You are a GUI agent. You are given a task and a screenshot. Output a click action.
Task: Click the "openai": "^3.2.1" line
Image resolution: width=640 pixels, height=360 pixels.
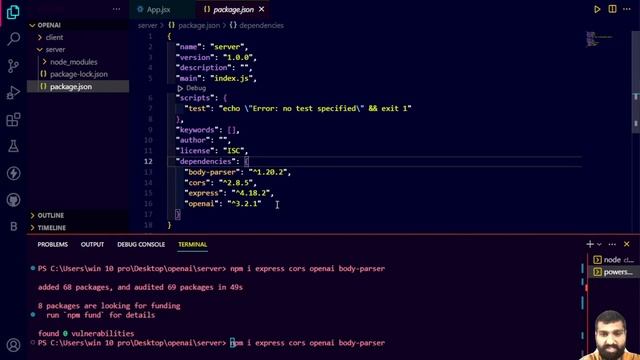(x=223, y=204)
